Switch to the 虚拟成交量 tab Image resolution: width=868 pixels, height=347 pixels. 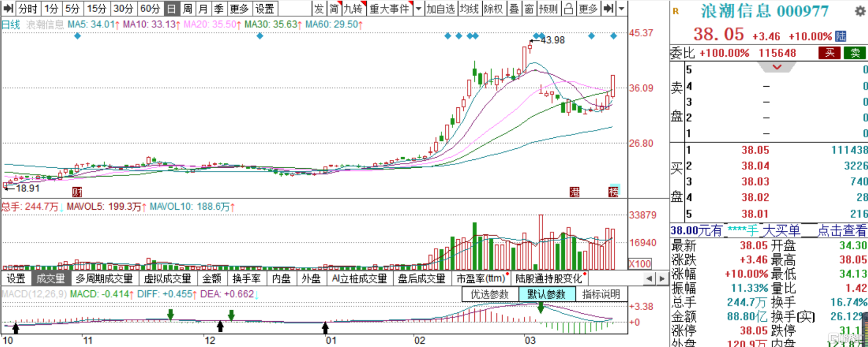167,279
